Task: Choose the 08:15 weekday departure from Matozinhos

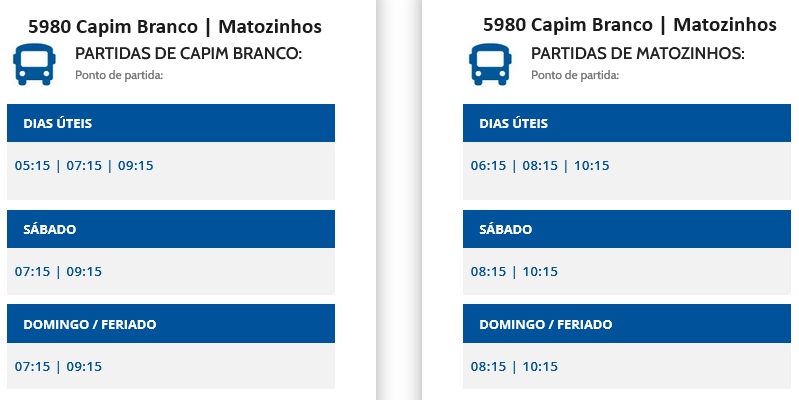Action: (540, 166)
